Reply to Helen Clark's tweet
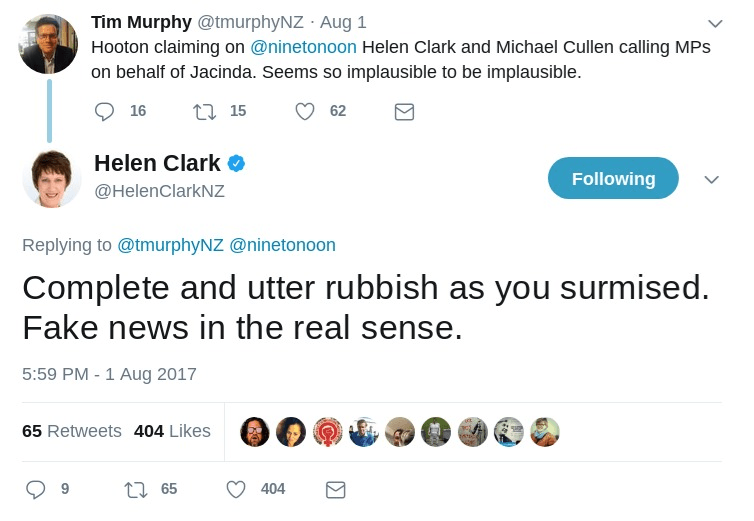The width and height of the screenshot is (754, 521). tap(36, 489)
